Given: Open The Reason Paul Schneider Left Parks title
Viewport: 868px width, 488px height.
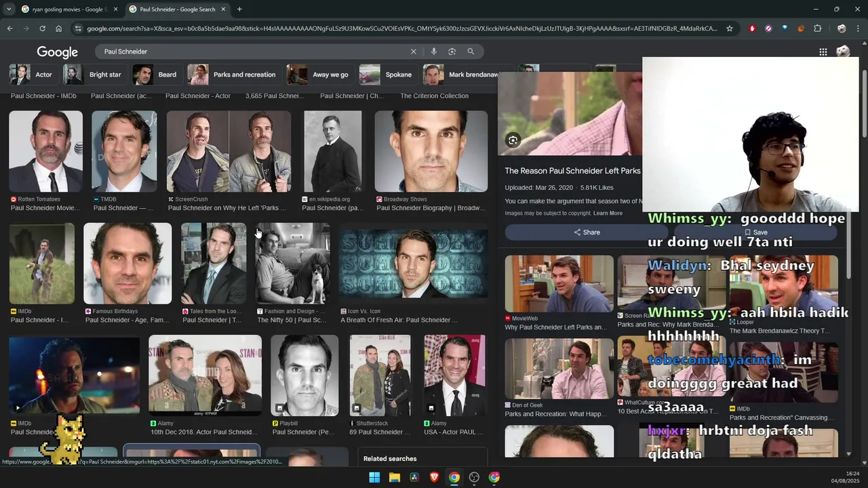Looking at the screenshot, I should 572,171.
